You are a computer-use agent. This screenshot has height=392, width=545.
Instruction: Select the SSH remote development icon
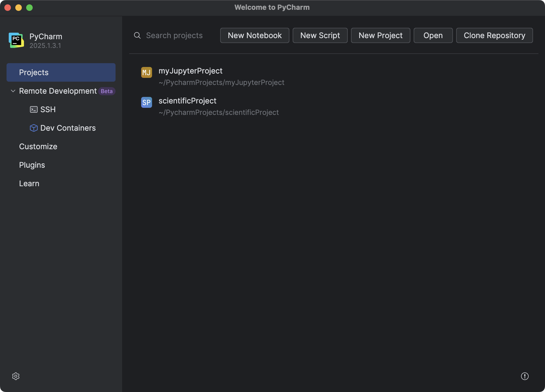point(34,109)
